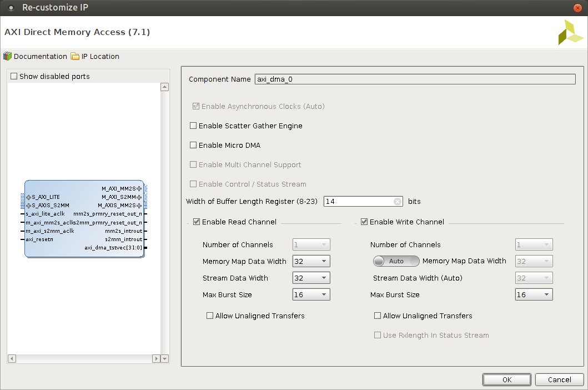Image resolution: width=588 pixels, height=390 pixels.
Task: Switch the Auto toggle for write Memory Map Data Width
Action: (x=396, y=261)
